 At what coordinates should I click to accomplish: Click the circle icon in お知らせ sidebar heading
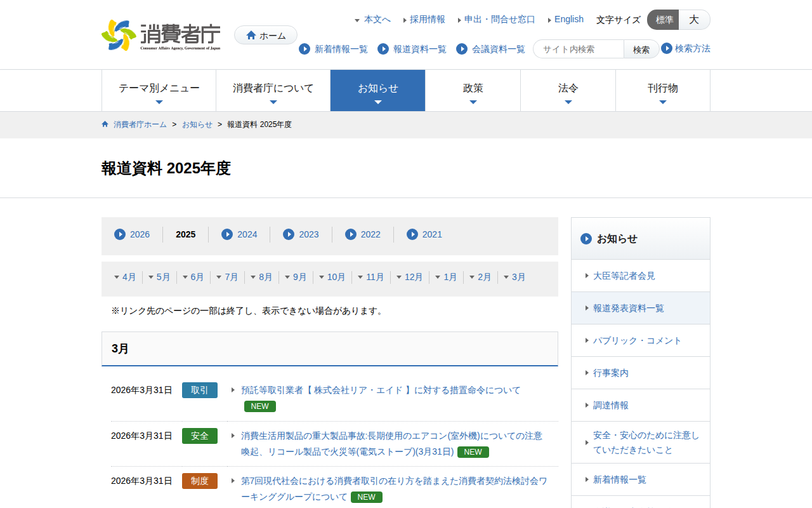pyautogui.click(x=586, y=239)
